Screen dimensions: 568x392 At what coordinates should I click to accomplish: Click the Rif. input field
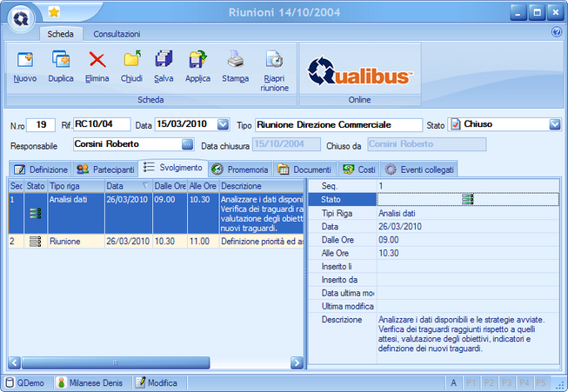pyautogui.click(x=101, y=124)
